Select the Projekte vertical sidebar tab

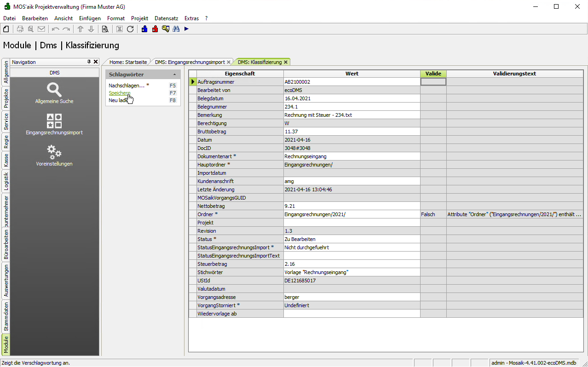[6, 97]
